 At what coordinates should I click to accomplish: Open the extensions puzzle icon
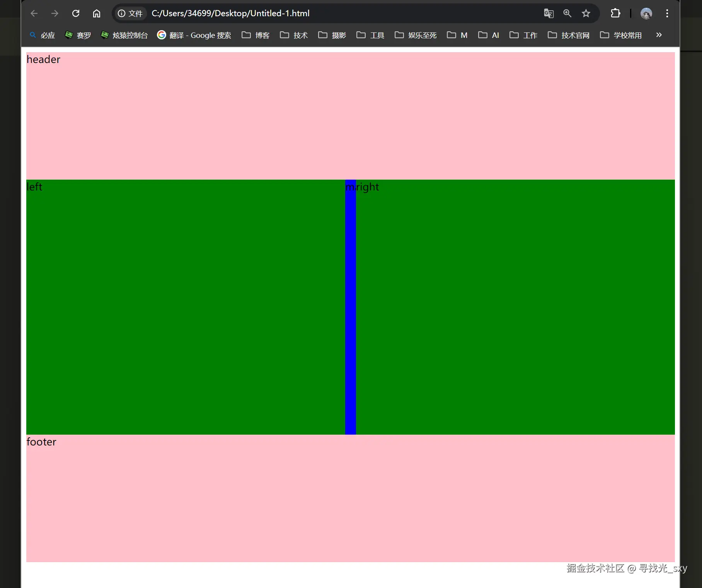(x=615, y=13)
